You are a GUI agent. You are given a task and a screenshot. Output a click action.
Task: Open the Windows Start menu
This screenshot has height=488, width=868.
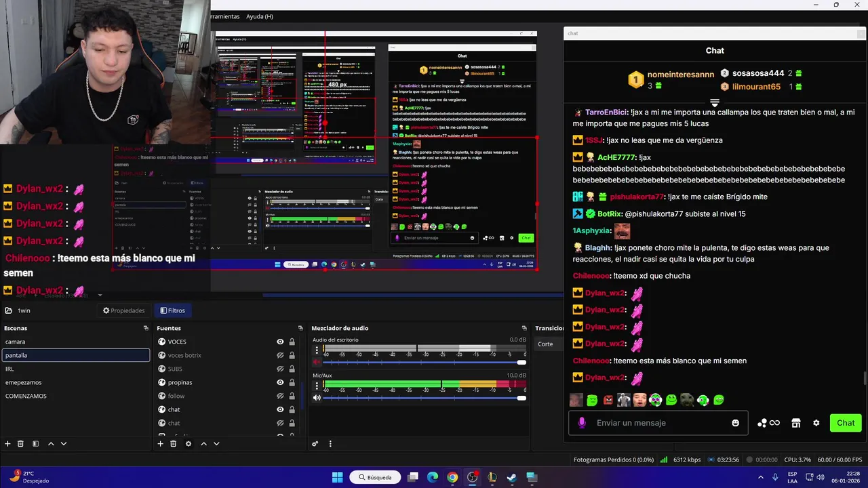point(337,477)
